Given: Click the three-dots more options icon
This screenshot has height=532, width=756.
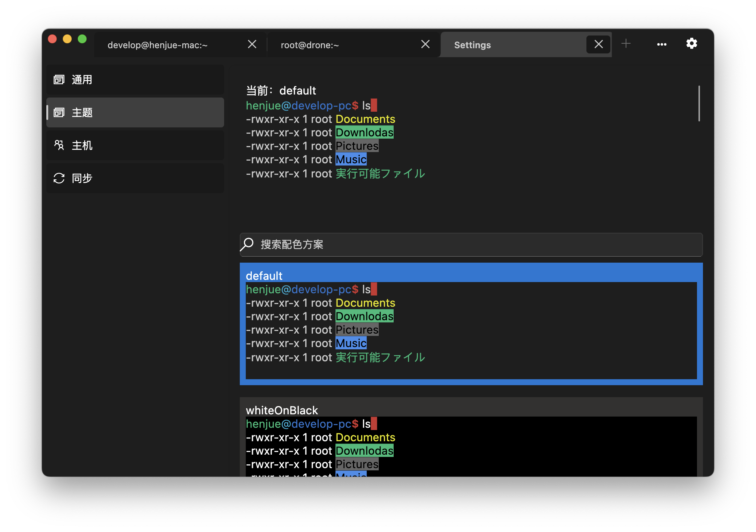Looking at the screenshot, I should [x=661, y=44].
